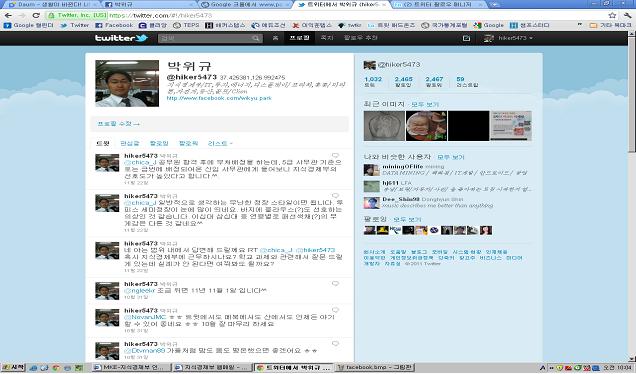Screen dimensions: 636x374
Task: Open Twitter bookmark in bookmarks bar
Action: point(75,25)
